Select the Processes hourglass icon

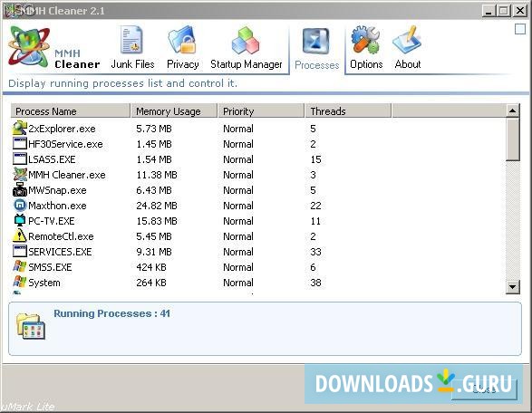click(316, 42)
